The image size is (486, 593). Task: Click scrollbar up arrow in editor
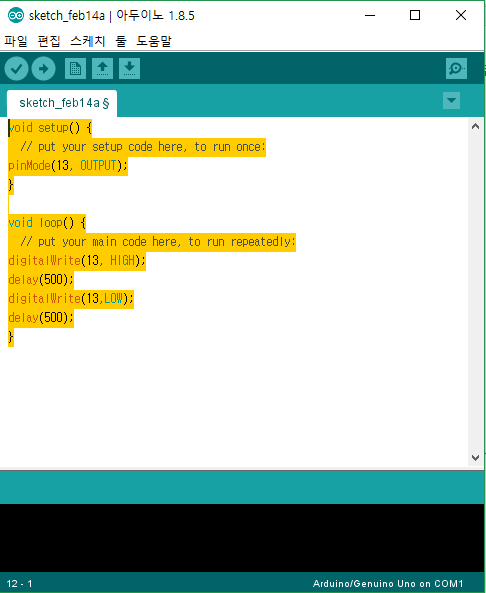click(475, 126)
